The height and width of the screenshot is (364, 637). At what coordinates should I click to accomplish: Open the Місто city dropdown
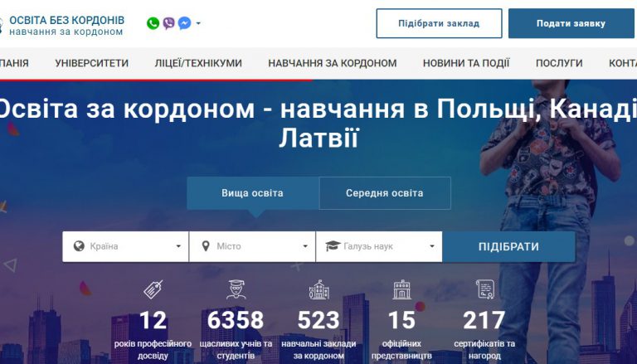coord(252,246)
